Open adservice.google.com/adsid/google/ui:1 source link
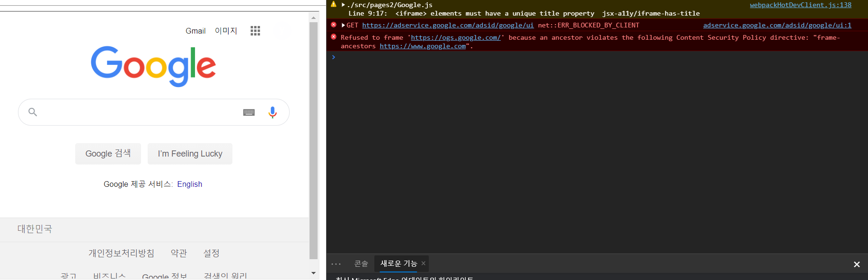868x280 pixels. [777, 25]
